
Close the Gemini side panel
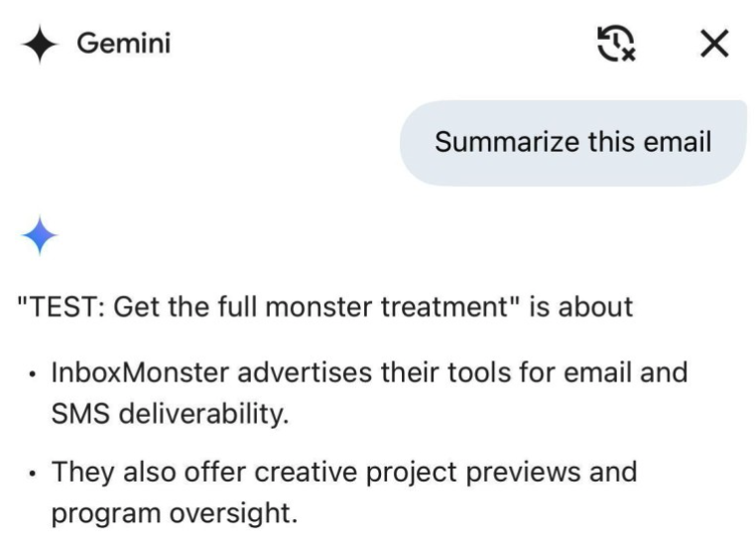pyautogui.click(x=714, y=44)
